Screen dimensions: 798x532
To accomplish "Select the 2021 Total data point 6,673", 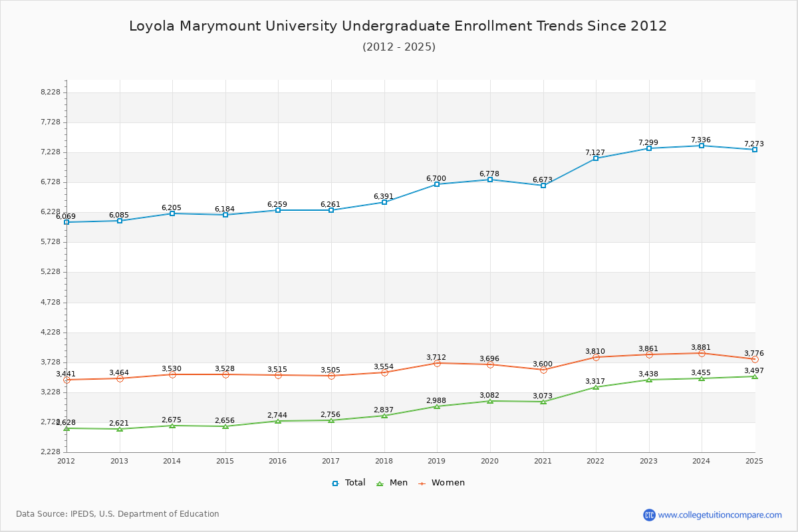I will [543, 186].
